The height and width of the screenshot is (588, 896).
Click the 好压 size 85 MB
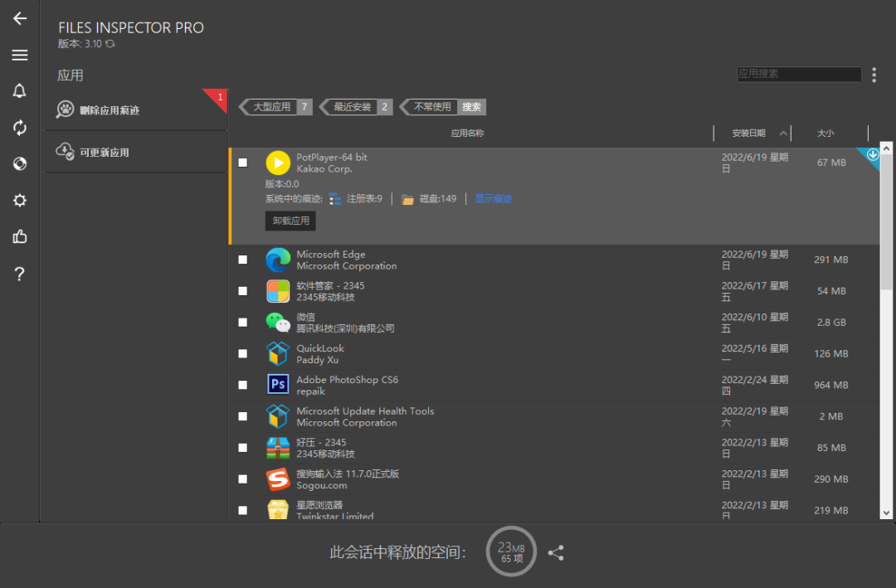point(831,448)
